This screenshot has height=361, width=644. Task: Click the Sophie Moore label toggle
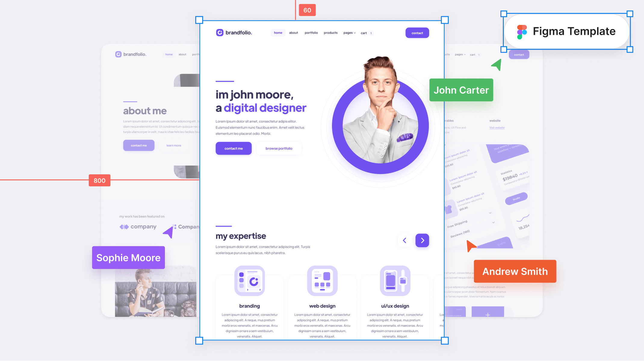pos(128,258)
